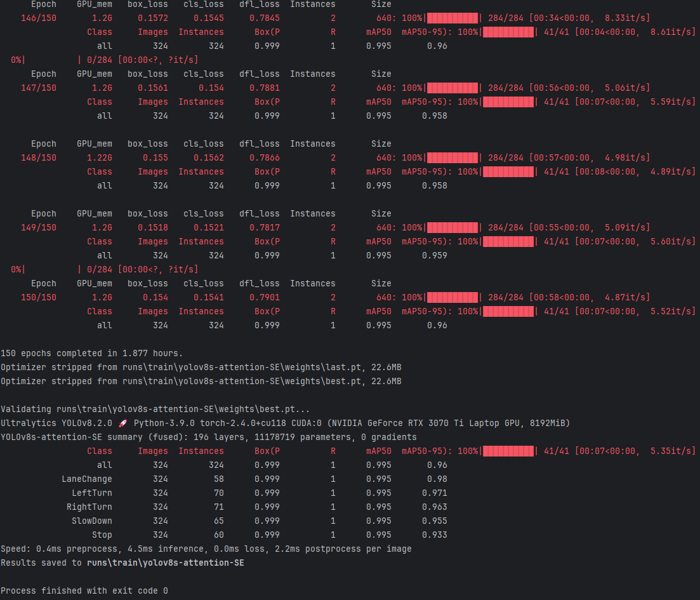Click the rocket emoji after Ultralytics YOLOv8.2.0
This screenshot has height=600, width=700.
pyautogui.click(x=122, y=423)
